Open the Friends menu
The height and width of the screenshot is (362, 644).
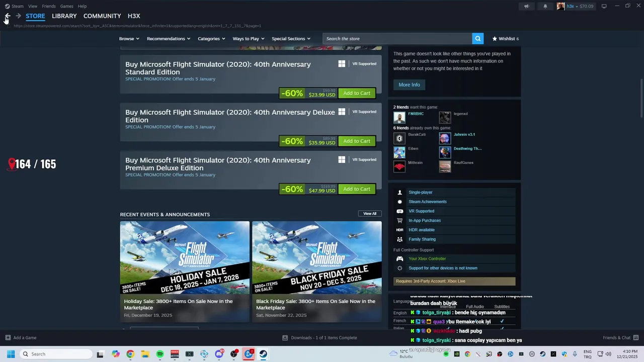(49, 6)
